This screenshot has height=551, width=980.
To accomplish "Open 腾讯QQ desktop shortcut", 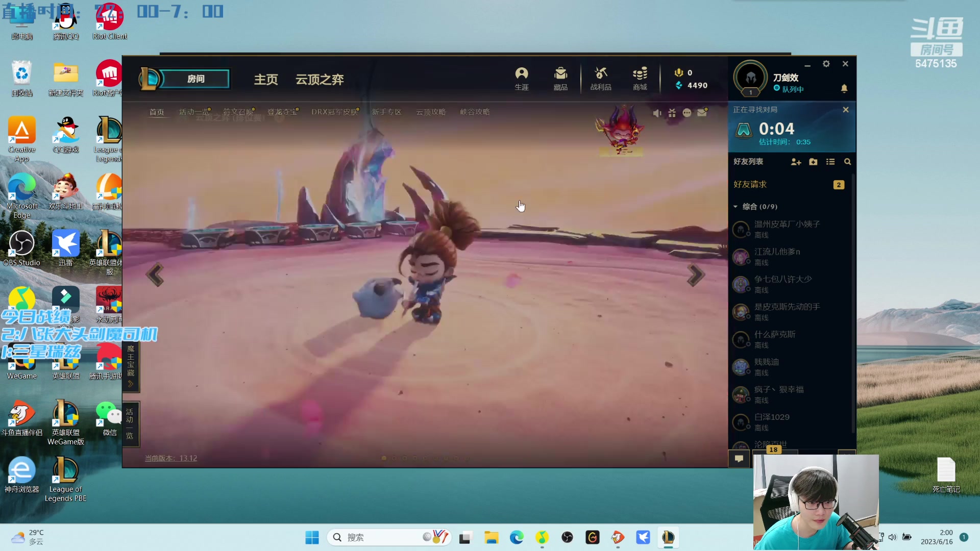I will [x=66, y=21].
